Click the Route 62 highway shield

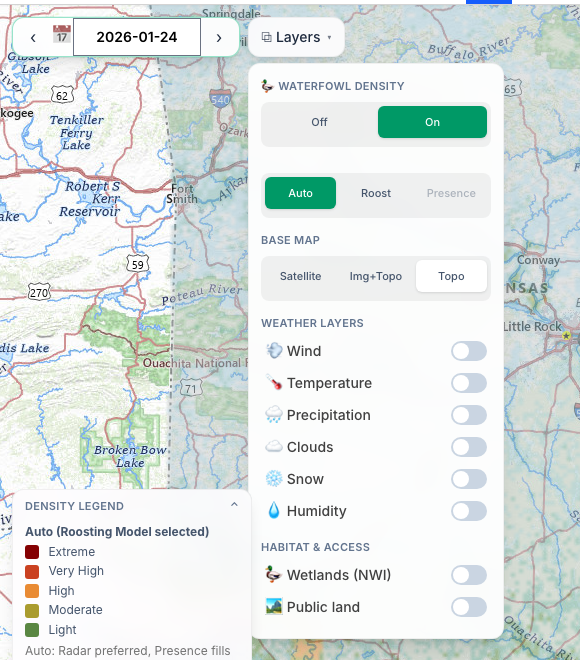point(62,96)
